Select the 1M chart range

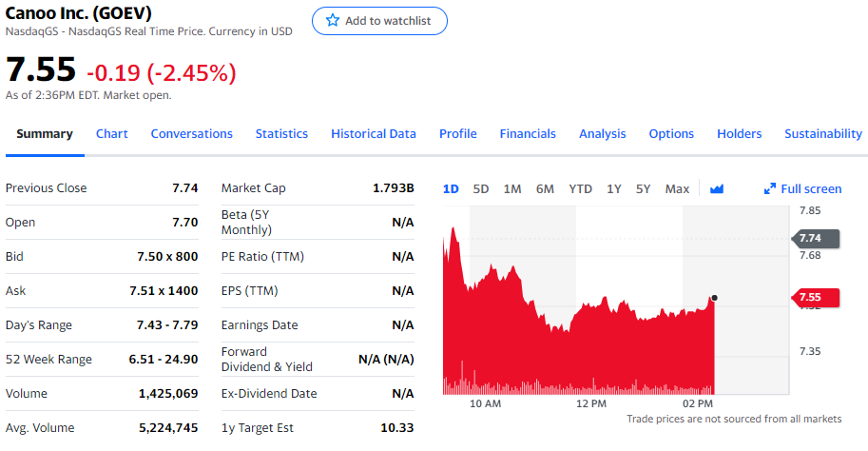tap(512, 189)
